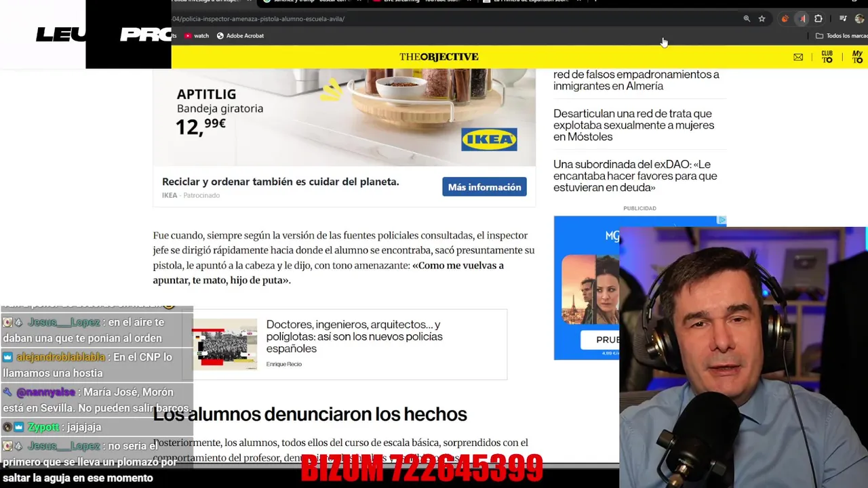Click the 'Bandeja giratoria' ad text

coord(220,108)
